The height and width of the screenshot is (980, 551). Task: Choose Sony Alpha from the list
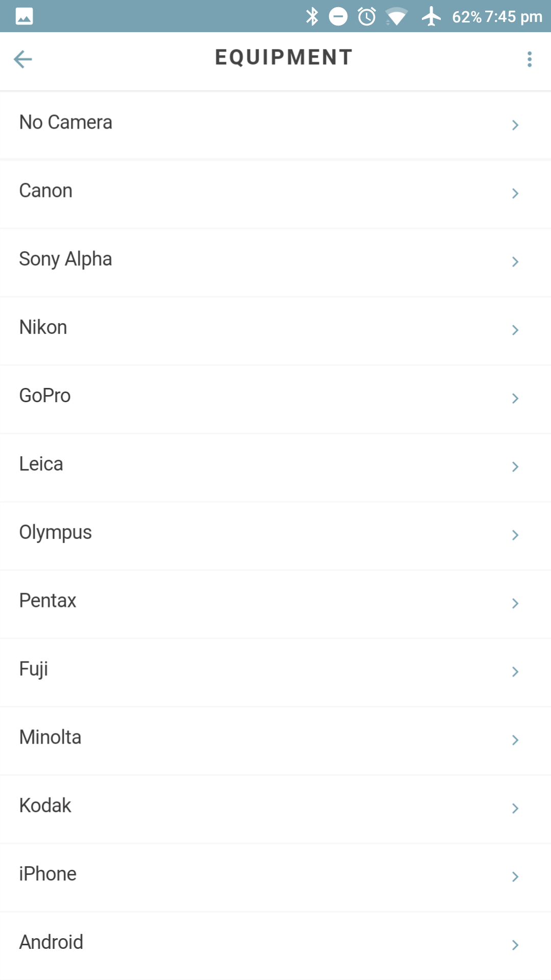pos(66,259)
